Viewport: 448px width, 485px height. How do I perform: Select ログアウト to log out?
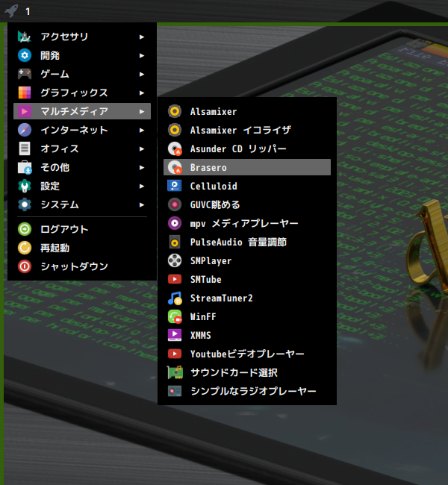(82, 229)
